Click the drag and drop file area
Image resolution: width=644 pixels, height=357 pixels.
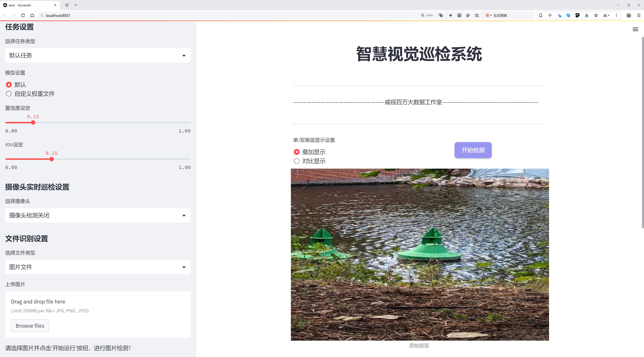[x=98, y=315]
